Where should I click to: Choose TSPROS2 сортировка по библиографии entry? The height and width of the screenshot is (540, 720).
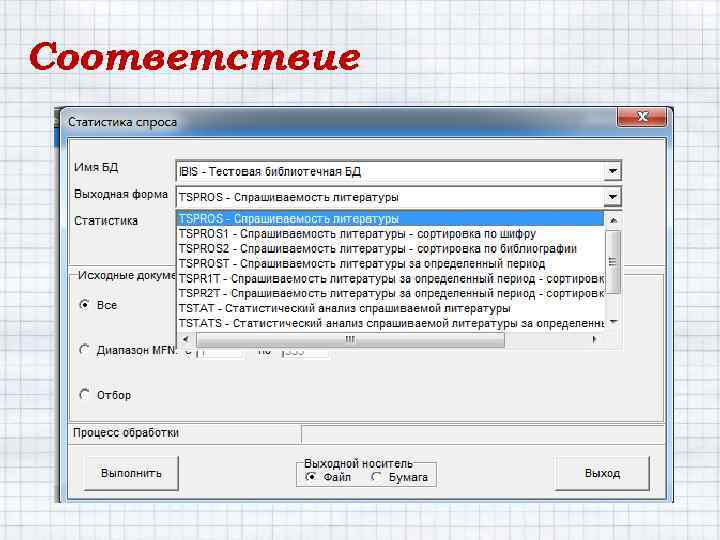[x=390, y=249]
